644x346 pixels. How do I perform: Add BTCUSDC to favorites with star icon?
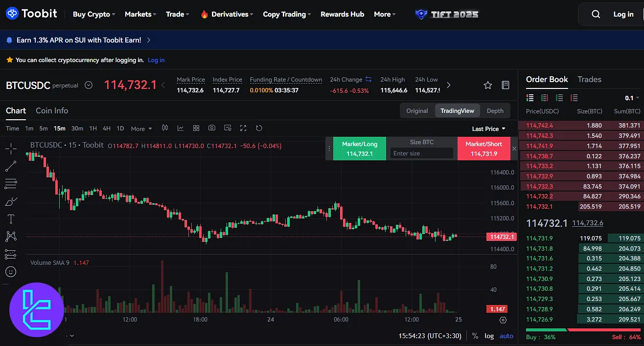click(488, 85)
